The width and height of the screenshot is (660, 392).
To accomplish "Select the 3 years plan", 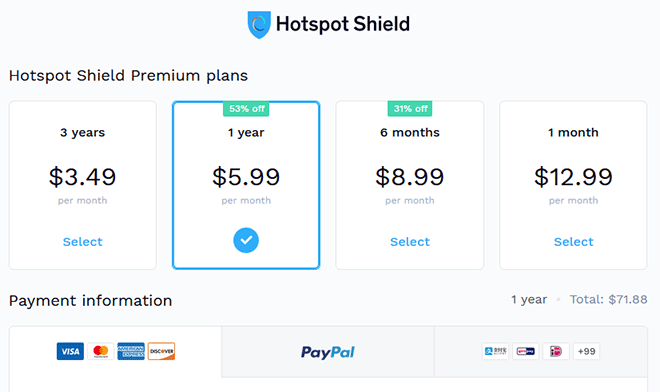I will click(x=82, y=242).
